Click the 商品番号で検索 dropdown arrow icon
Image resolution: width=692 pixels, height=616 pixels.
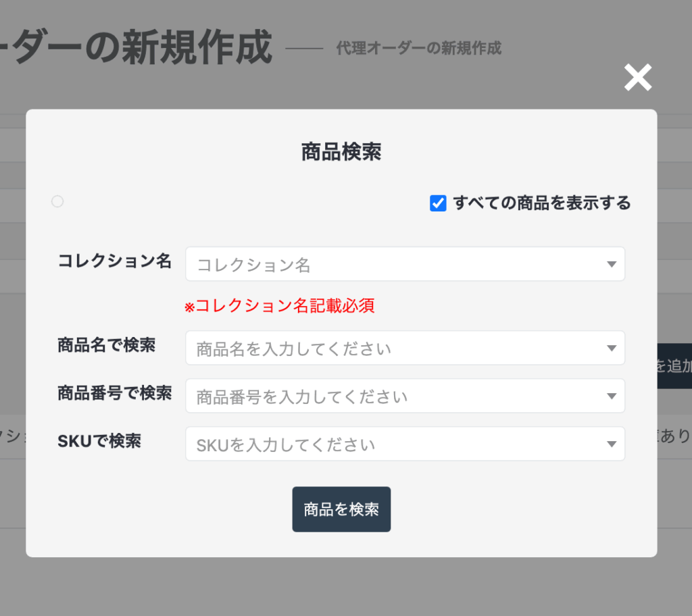click(x=612, y=396)
